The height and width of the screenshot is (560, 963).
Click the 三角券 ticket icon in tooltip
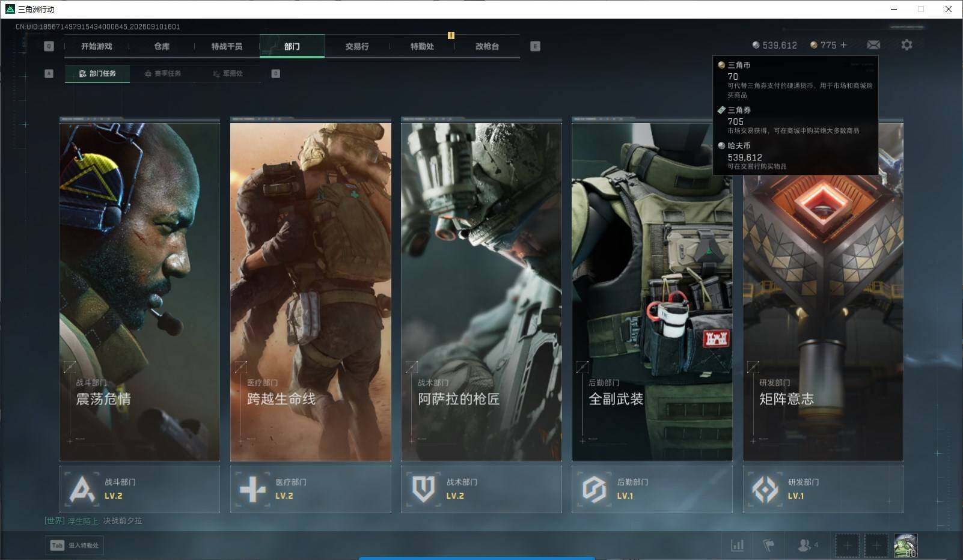coord(721,110)
